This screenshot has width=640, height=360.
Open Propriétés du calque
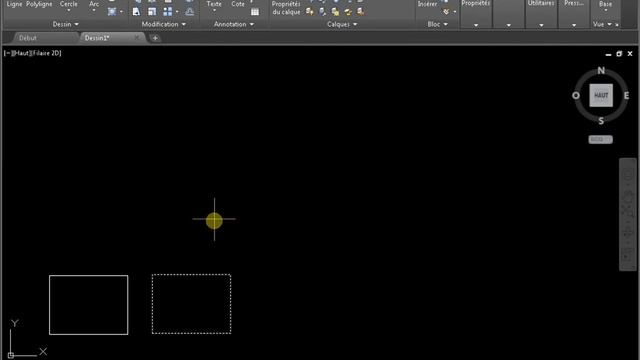286,8
